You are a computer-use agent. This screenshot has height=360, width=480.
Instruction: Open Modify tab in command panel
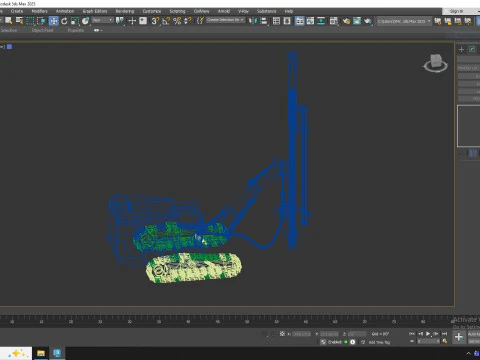[472, 49]
